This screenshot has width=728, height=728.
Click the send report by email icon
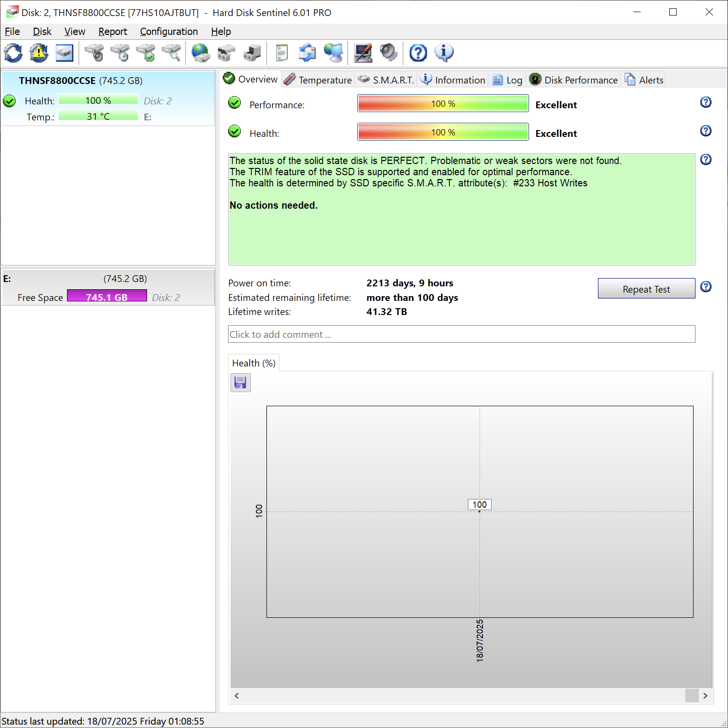(x=307, y=53)
